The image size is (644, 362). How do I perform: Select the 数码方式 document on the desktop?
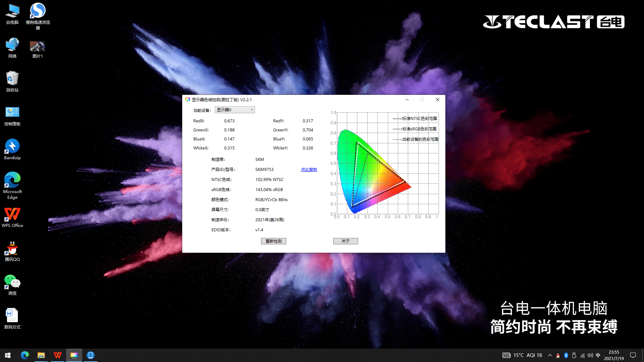pyautogui.click(x=12, y=318)
